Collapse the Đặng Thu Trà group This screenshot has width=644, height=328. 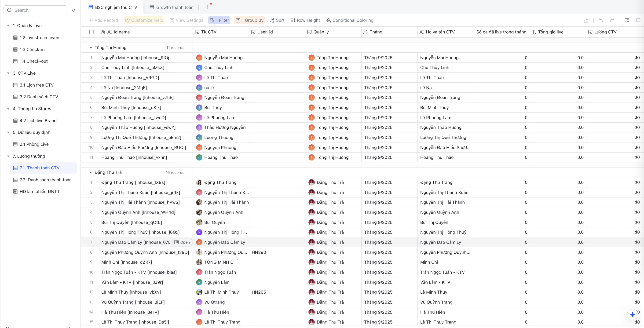(91, 172)
